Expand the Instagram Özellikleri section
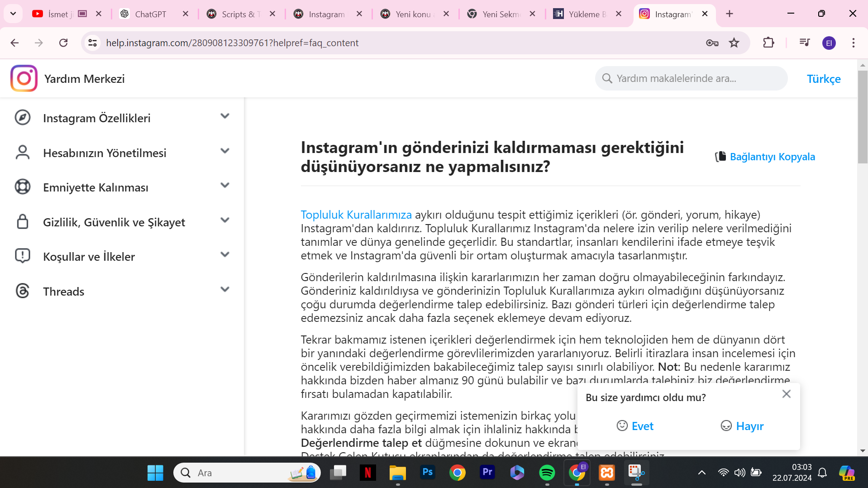This screenshot has height=488, width=868. (225, 116)
